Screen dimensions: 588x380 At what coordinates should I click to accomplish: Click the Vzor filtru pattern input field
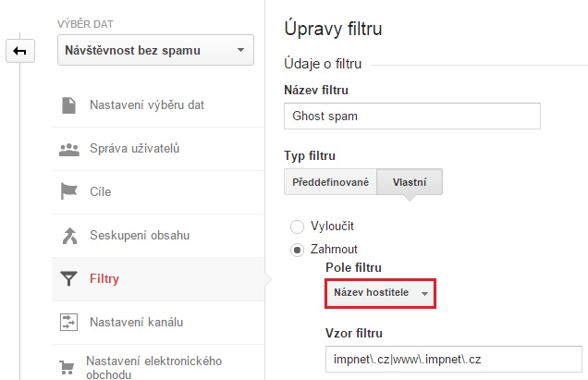click(x=454, y=360)
